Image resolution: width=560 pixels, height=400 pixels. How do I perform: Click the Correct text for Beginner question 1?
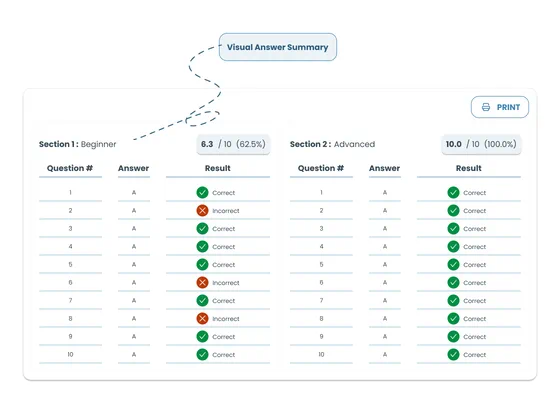point(224,193)
